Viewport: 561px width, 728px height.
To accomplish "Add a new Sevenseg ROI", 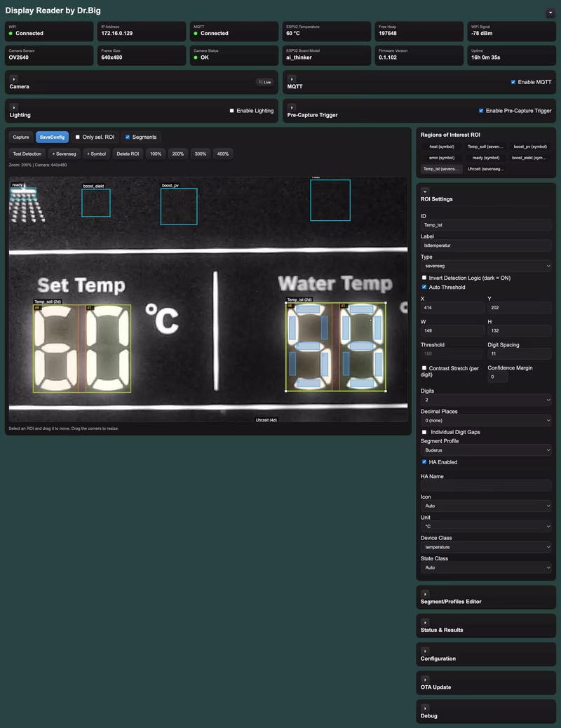I will (64, 154).
